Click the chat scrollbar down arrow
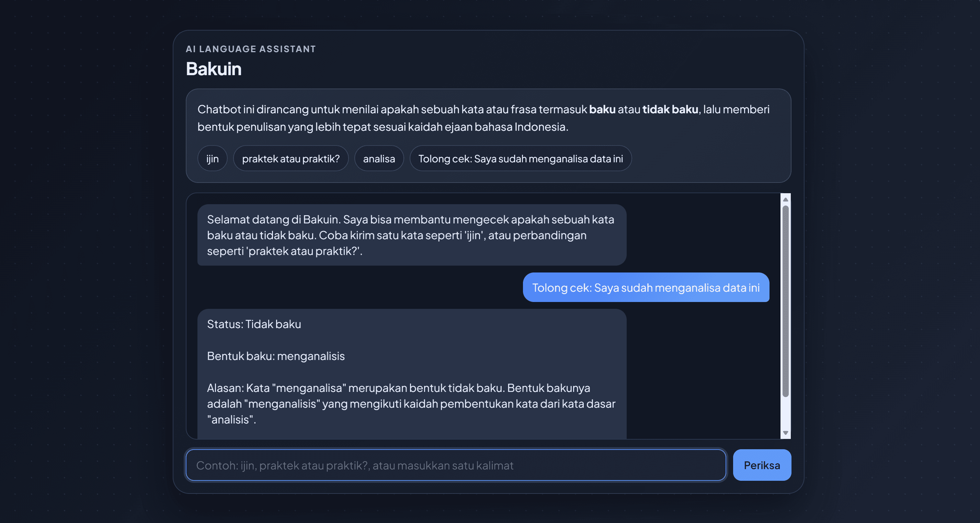 click(x=785, y=433)
